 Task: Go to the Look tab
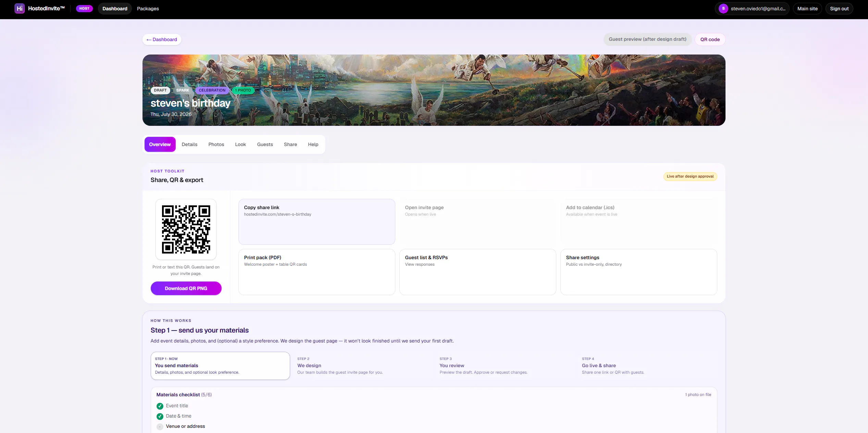point(240,144)
